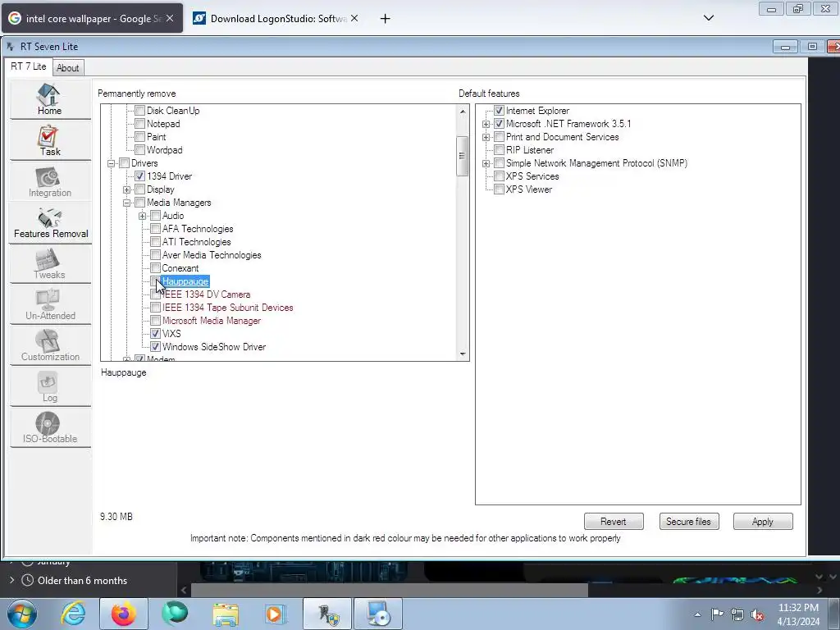Switch to intel core wallpaper browser tab

pos(92,19)
